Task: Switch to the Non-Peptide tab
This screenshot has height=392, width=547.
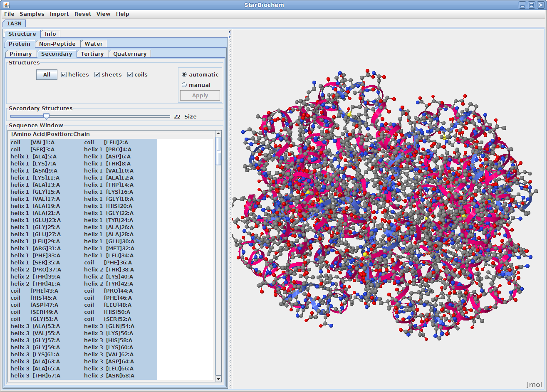Action: click(57, 44)
